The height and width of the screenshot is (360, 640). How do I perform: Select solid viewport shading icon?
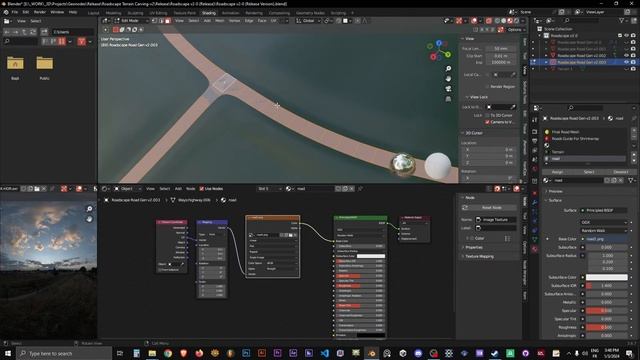coord(503,21)
